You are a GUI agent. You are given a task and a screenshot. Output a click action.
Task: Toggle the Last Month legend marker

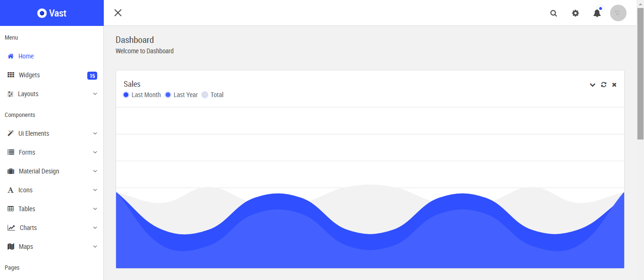(126, 95)
